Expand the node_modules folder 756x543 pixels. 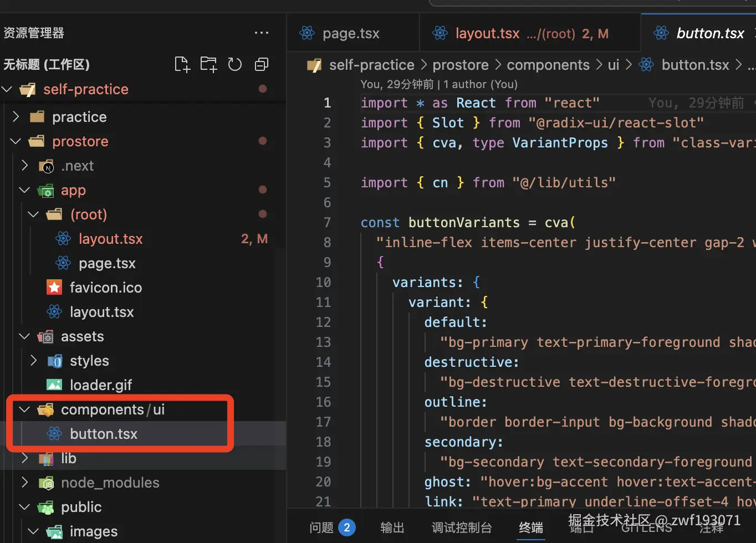coord(25,482)
